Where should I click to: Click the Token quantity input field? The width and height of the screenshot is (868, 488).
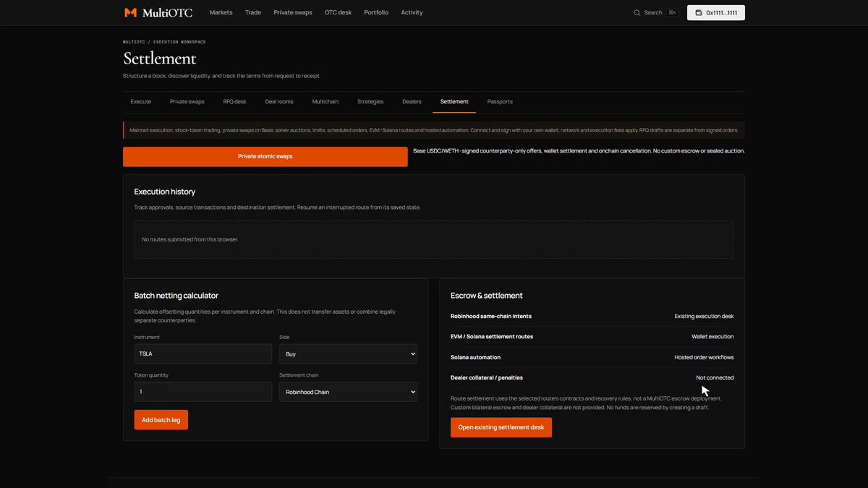[x=203, y=392]
